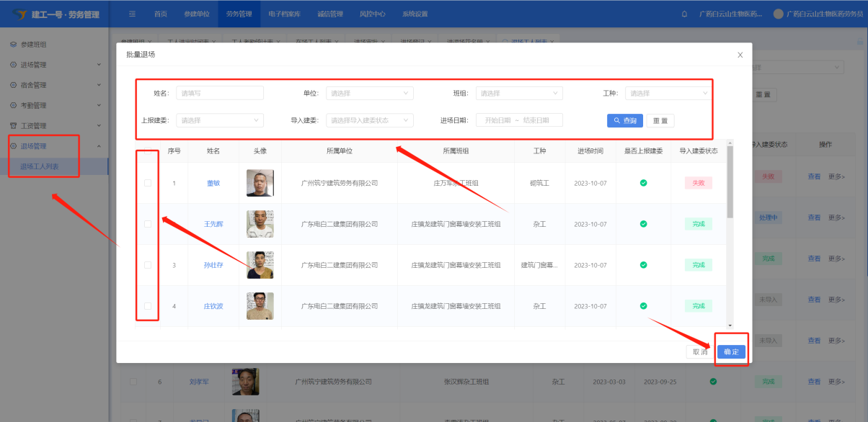Click the 参建班组 sidebar icon

pyautogui.click(x=13, y=45)
